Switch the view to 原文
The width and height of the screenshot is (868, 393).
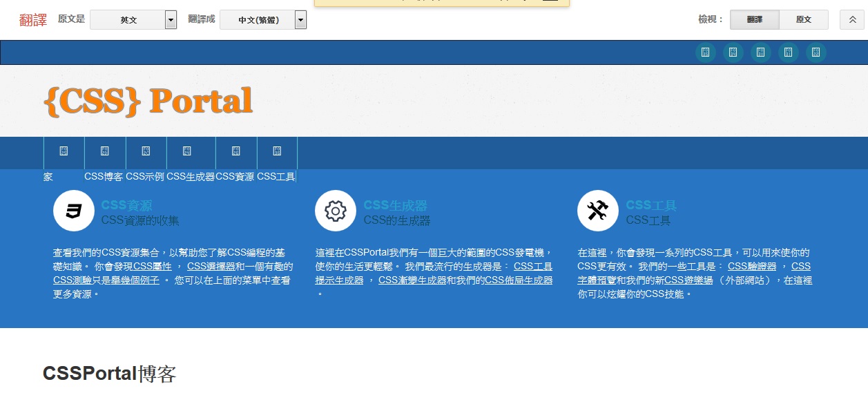[x=804, y=20]
